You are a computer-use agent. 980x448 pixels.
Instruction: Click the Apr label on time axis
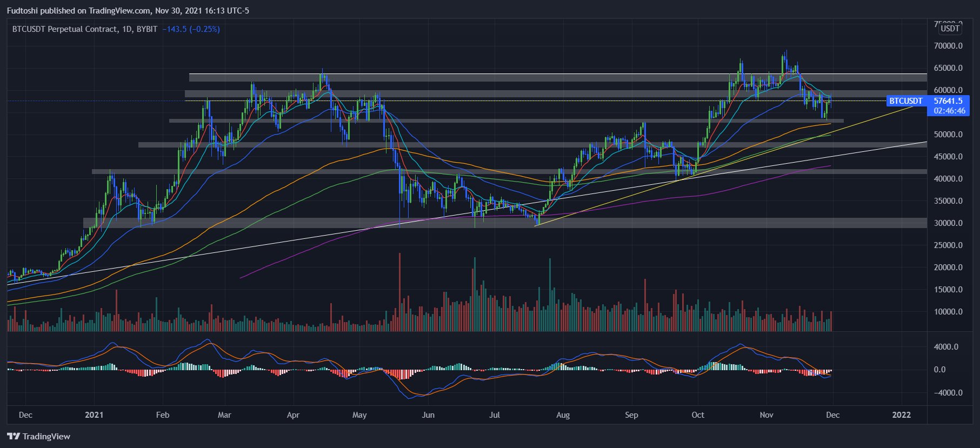[293, 415]
